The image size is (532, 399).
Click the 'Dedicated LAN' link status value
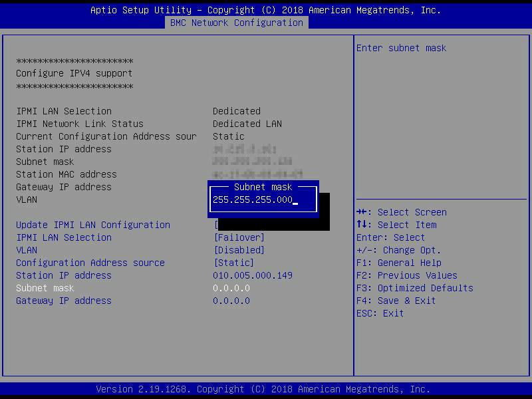click(247, 124)
